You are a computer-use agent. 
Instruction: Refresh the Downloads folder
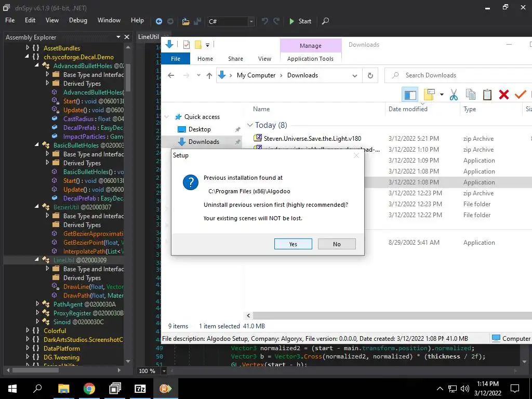point(370,75)
